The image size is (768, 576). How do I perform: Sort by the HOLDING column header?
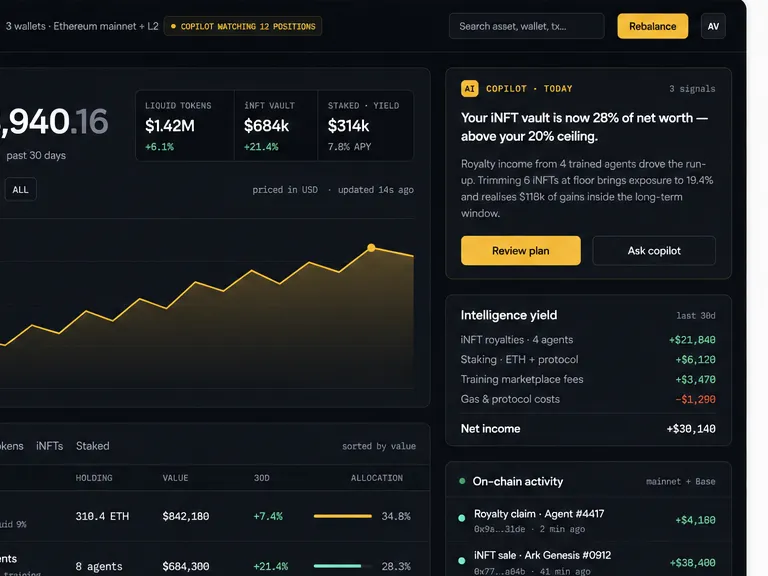(x=94, y=478)
